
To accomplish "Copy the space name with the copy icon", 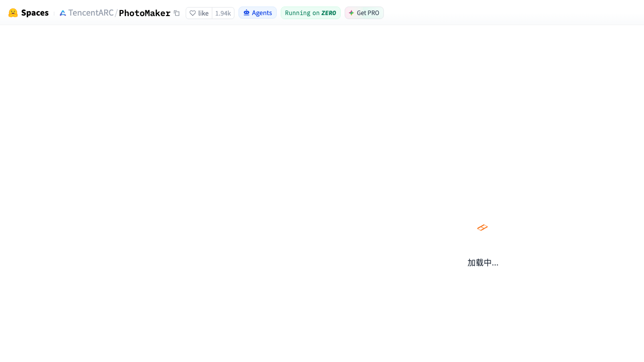I will pos(177,13).
